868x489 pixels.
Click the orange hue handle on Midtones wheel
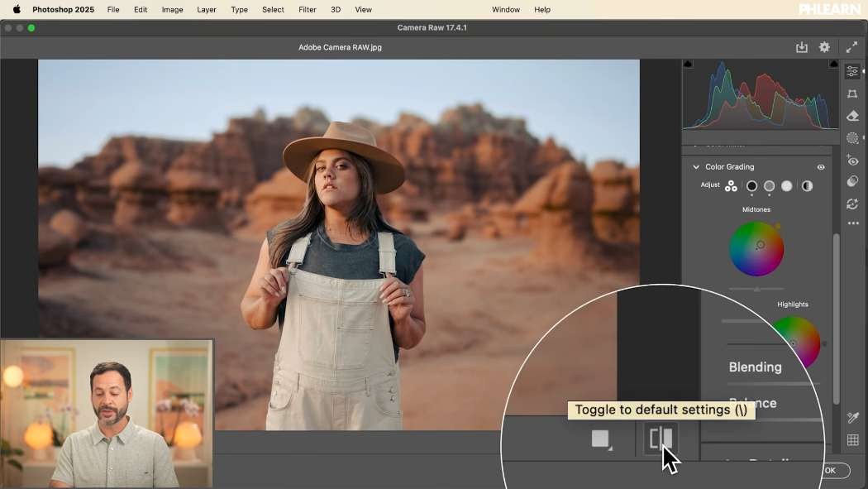click(777, 226)
